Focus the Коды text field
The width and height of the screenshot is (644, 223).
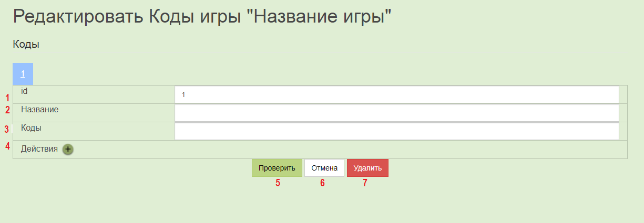click(x=397, y=131)
